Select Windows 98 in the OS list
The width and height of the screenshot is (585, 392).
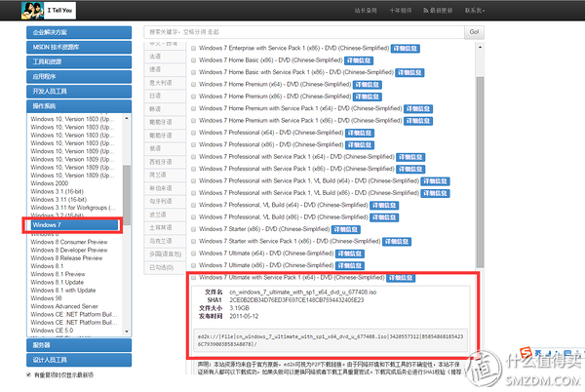pos(46,298)
